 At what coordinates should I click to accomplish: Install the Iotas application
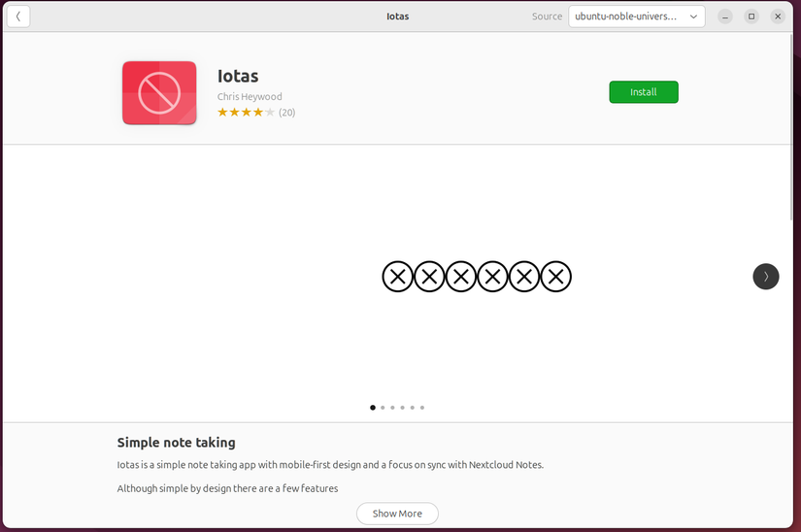click(x=643, y=92)
